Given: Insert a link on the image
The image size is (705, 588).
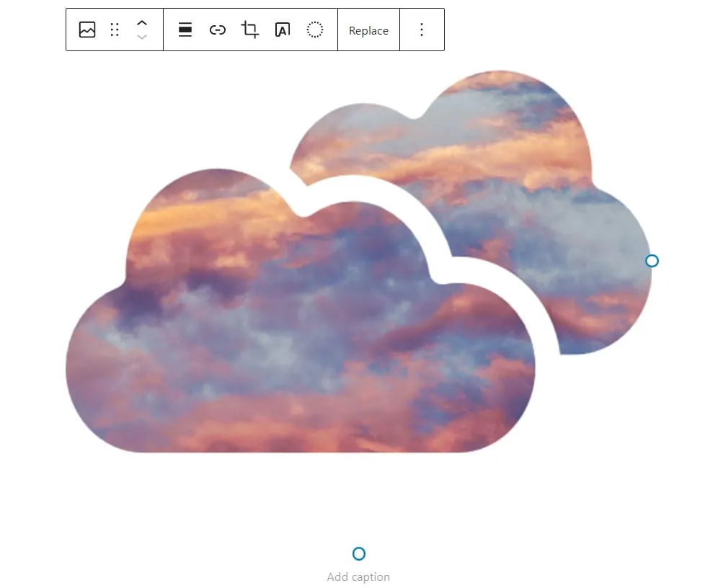Looking at the screenshot, I should (218, 30).
